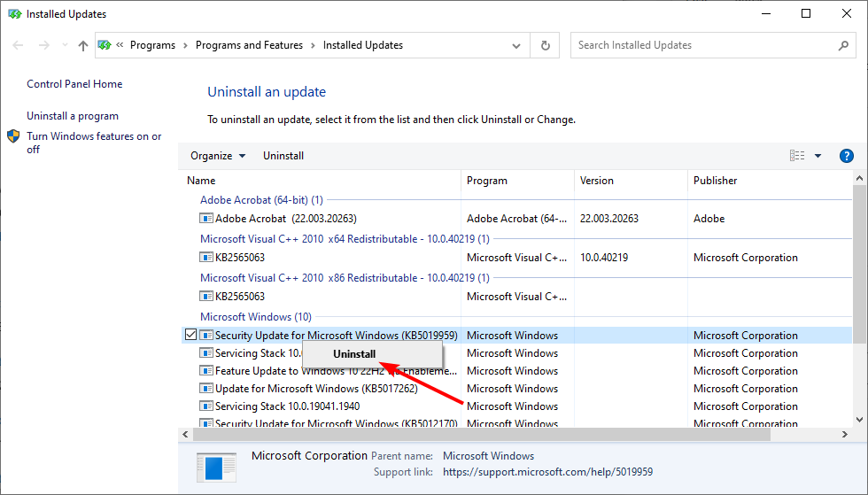
Task: Click the Forward navigation arrow
Action: [43, 45]
